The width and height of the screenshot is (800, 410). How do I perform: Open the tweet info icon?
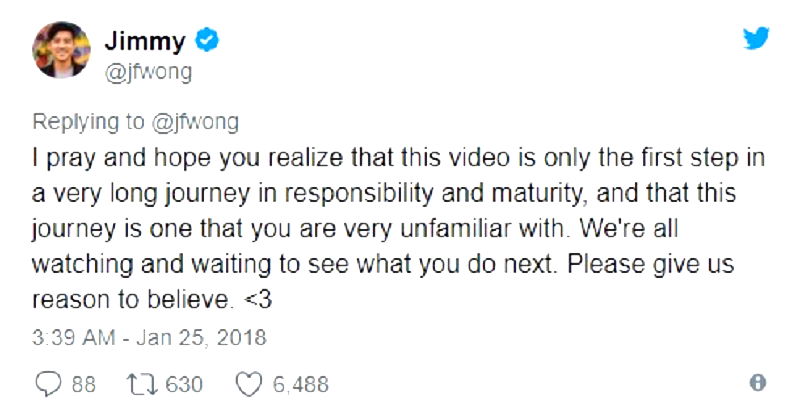tap(757, 383)
